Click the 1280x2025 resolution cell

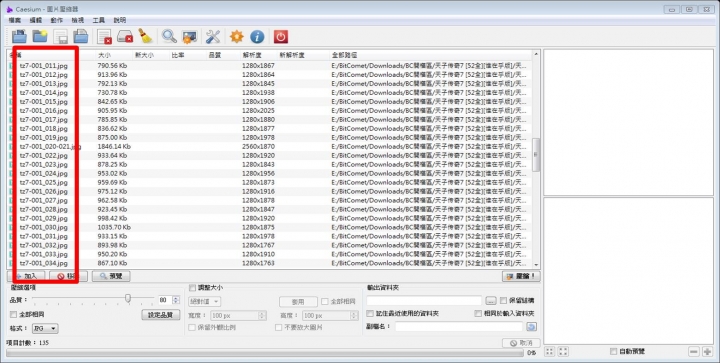(x=259, y=111)
